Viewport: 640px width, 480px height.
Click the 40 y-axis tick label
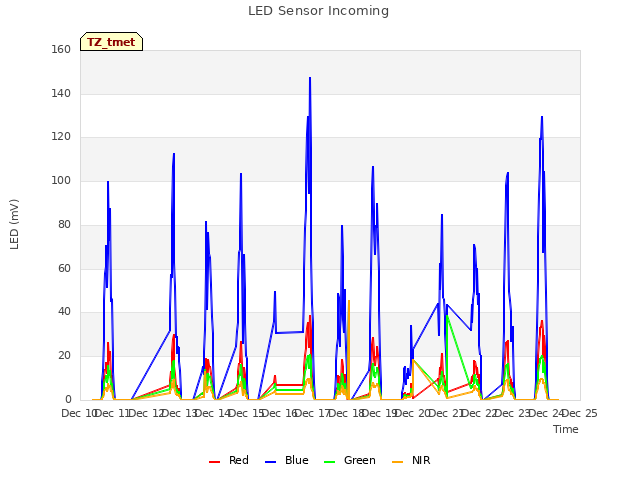pos(64,312)
